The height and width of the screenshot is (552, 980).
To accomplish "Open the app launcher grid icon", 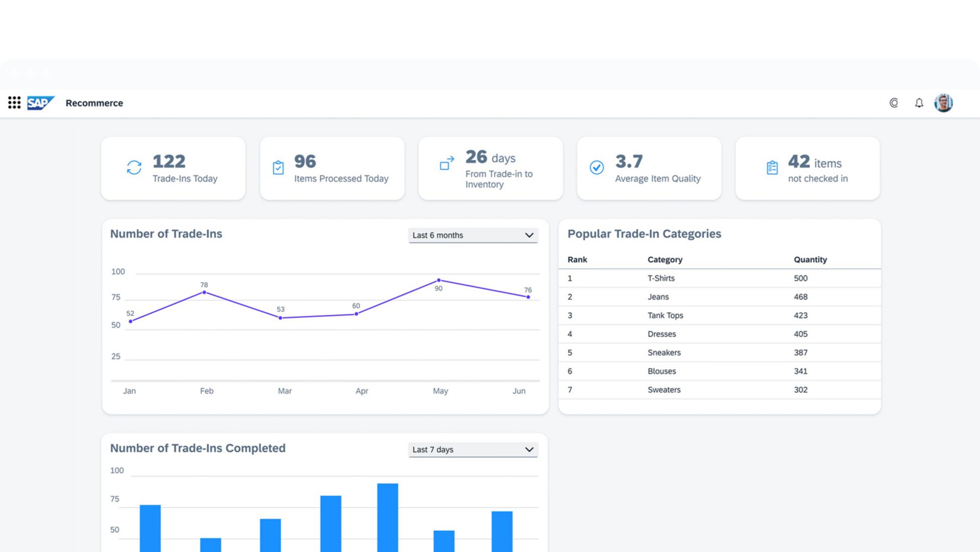I will coord(14,103).
